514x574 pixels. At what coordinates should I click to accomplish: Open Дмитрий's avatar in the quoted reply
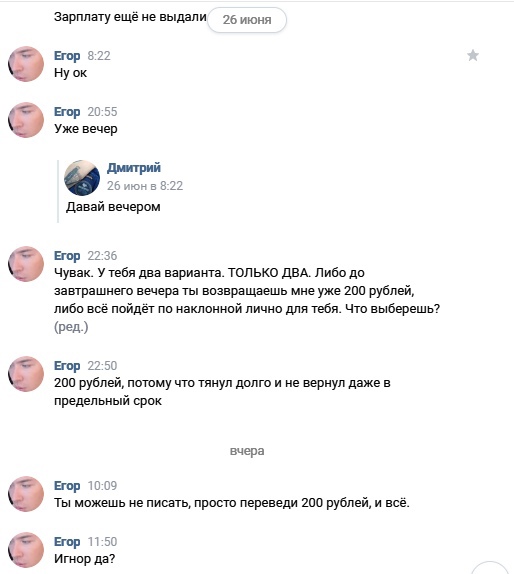click(82, 178)
